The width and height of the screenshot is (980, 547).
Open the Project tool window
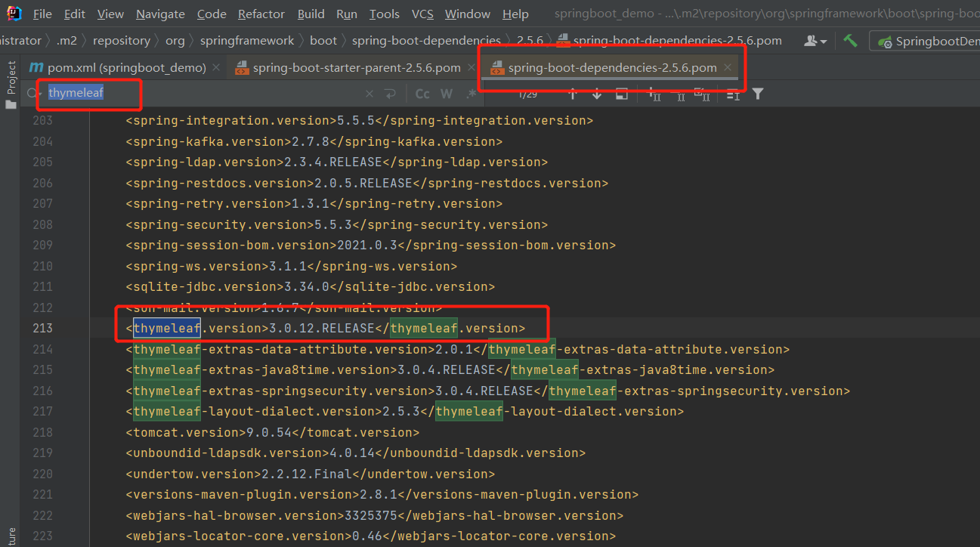11,85
